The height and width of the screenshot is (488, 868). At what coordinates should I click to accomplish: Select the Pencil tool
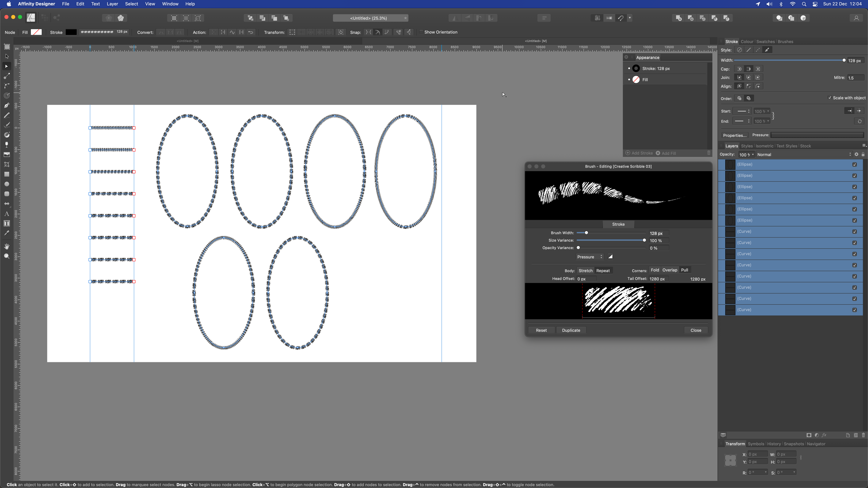[x=7, y=115]
